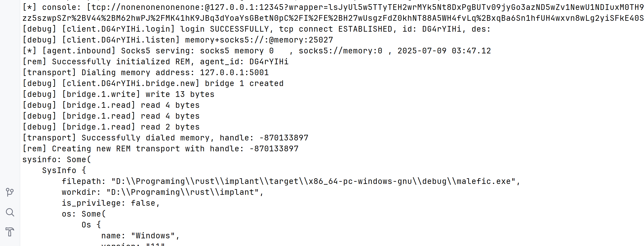The image size is (644, 246).
Task: Click the 'Dialing memory address: 127.0.0.1:5001' line
Action: point(145,73)
